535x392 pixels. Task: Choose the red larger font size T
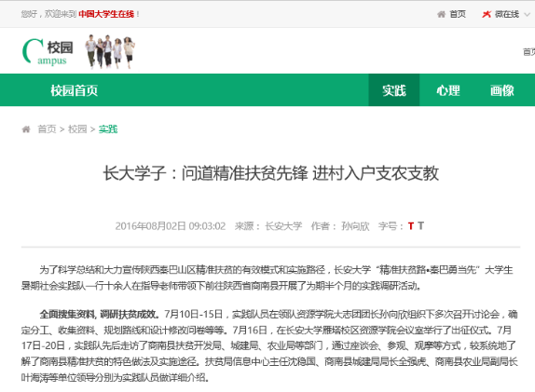411,226
